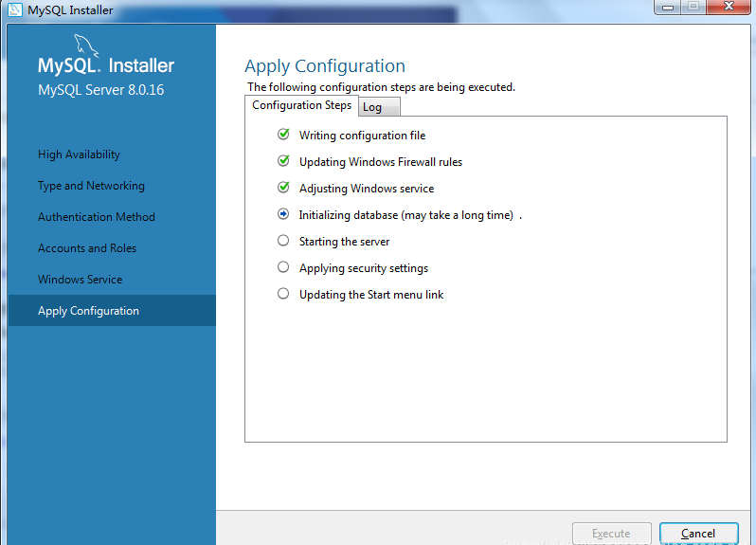Maximize the MySQL Installer window

(693, 7)
